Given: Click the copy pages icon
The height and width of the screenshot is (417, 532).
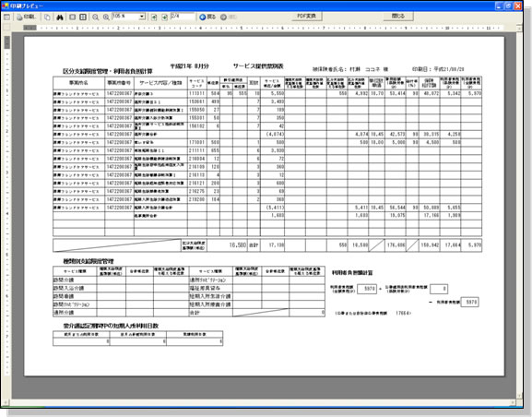Looking at the screenshot, I should click(47, 17).
